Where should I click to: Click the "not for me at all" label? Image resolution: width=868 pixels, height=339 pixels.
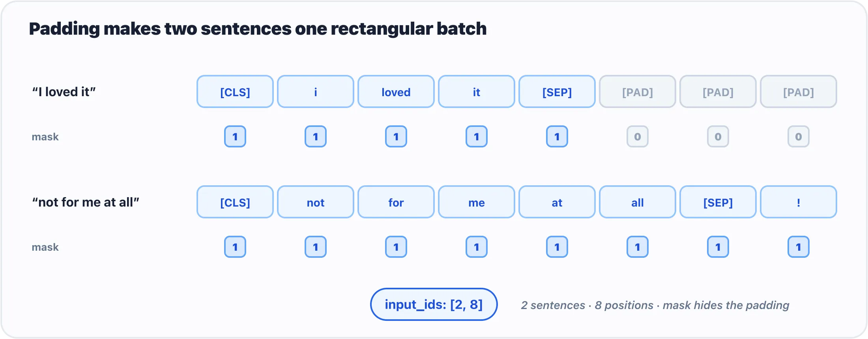86,202
